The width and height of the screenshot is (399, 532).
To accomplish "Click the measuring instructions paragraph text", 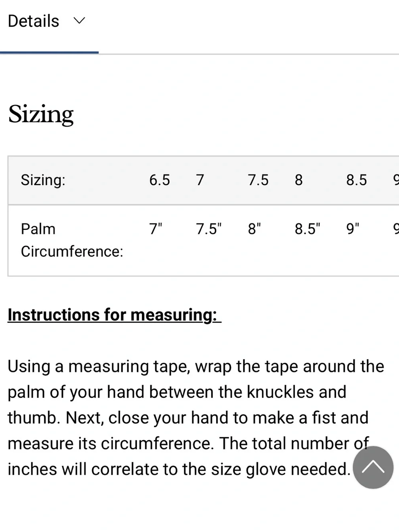I will point(196,418).
